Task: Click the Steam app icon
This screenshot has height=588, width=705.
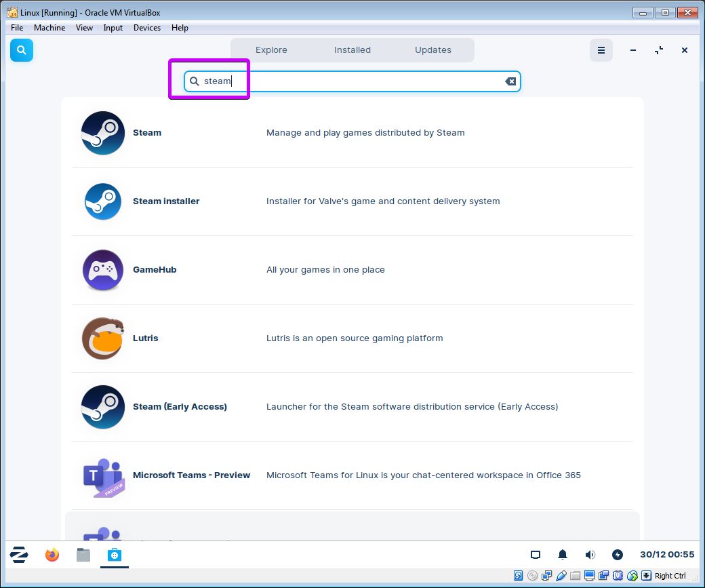Action: pyautogui.click(x=103, y=133)
